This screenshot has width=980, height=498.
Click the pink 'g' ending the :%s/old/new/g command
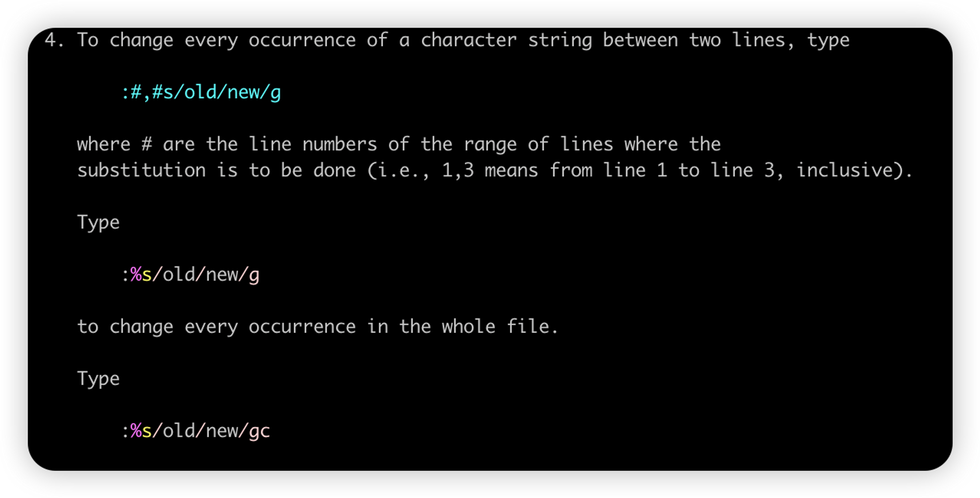pyautogui.click(x=254, y=276)
